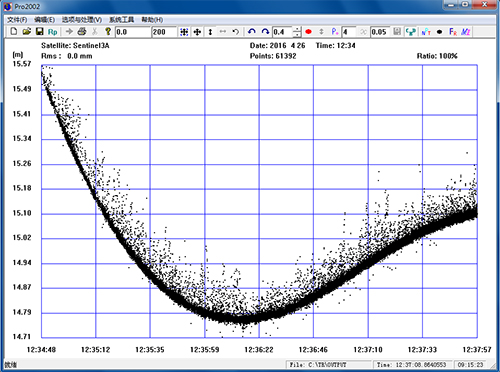Screen dimensions: 500x372
Task: Click the FR toolbar icon
Action: coord(453,32)
